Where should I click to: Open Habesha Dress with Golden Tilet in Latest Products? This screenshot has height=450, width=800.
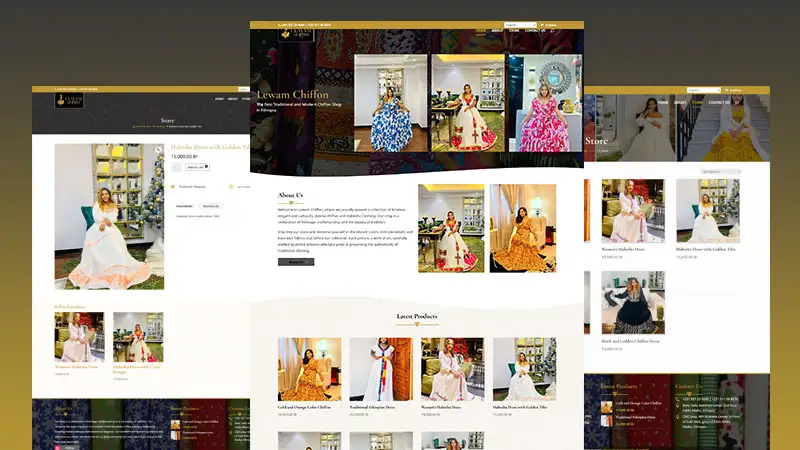(x=524, y=369)
